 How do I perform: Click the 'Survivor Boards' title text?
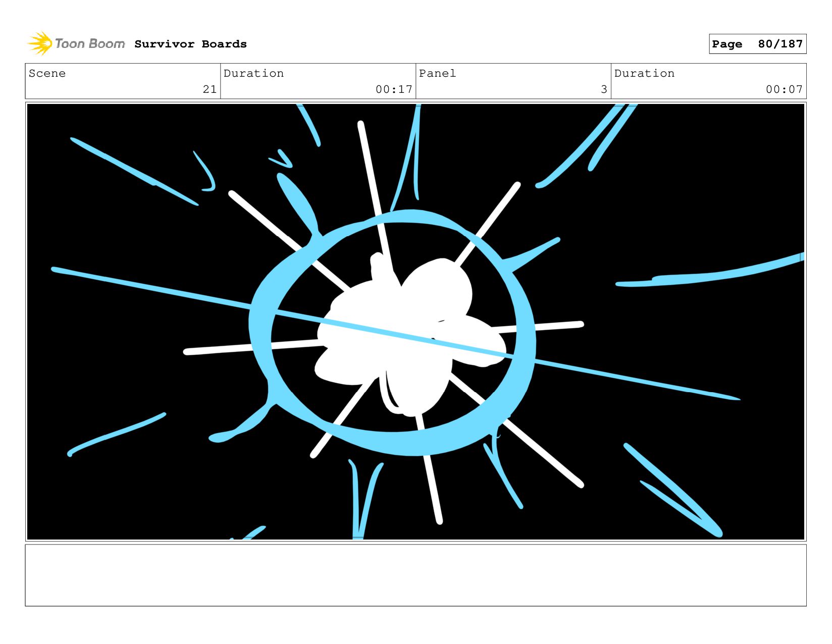click(190, 44)
